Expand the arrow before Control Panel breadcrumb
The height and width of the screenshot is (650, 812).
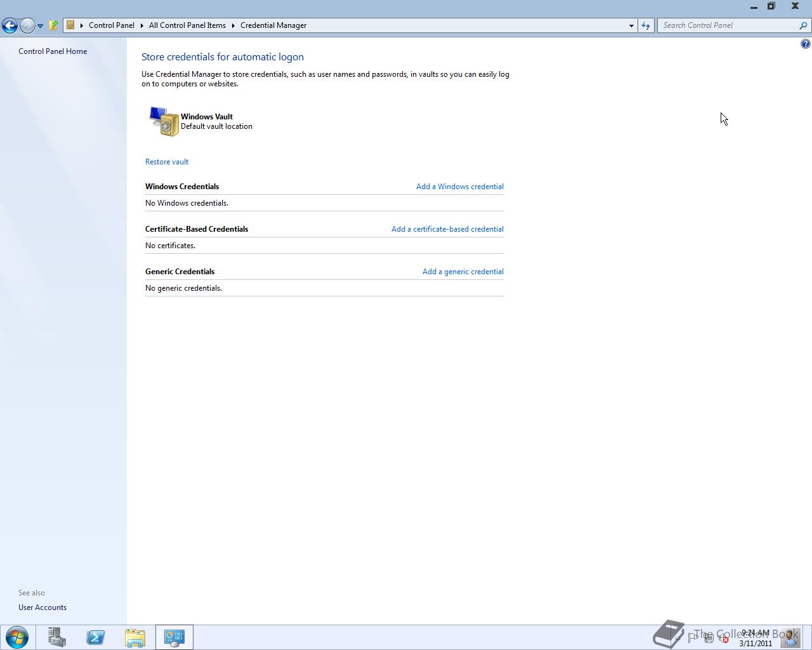[x=82, y=25]
